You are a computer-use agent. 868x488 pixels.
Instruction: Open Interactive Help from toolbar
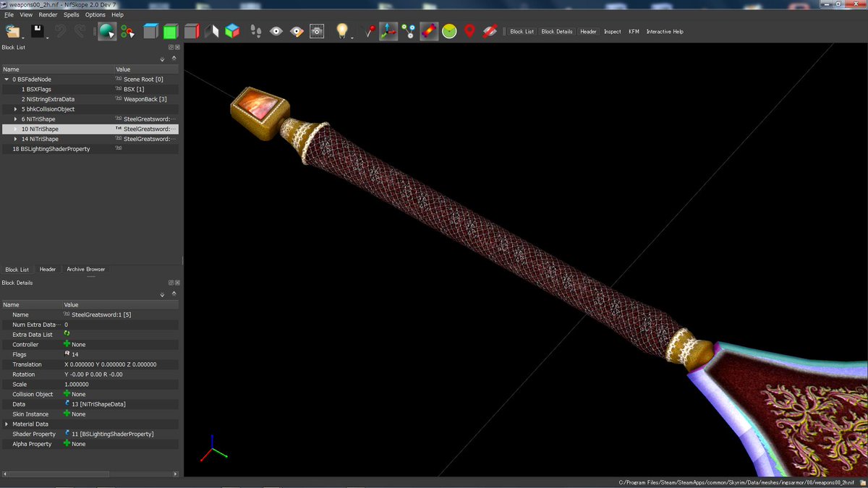[665, 32]
